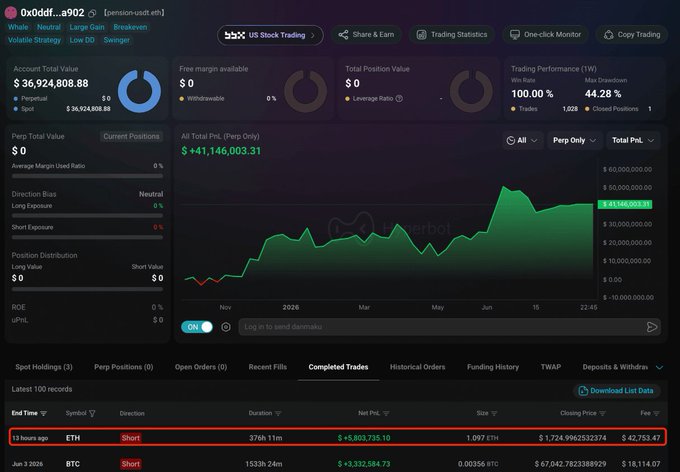Open the Spot Holdings (3) tab
Viewport: 680px width, 472px height.
[44, 367]
